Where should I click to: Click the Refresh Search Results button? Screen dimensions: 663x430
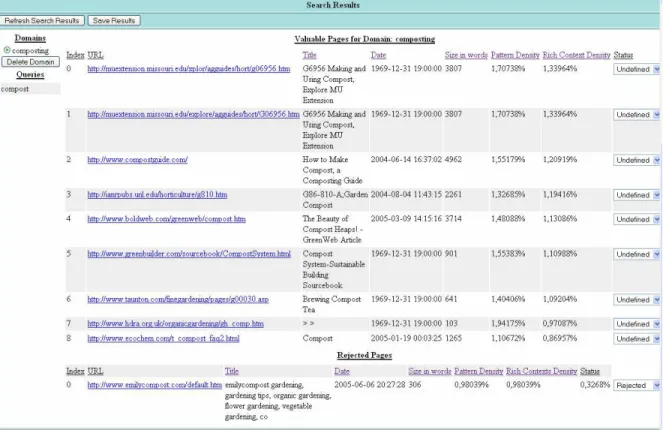tap(42, 21)
